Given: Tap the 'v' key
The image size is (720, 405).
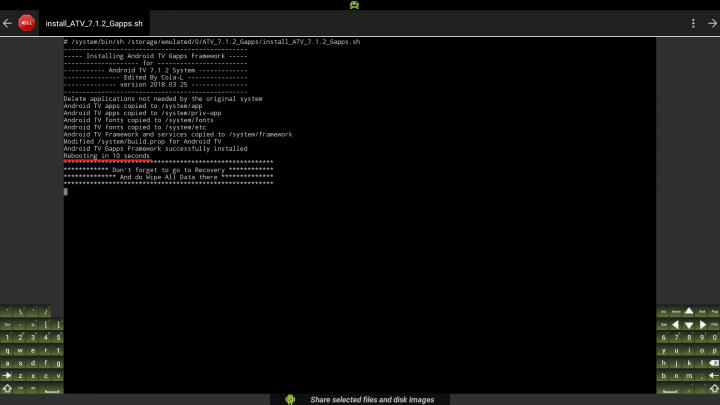Looking at the screenshot, I should (58, 376).
